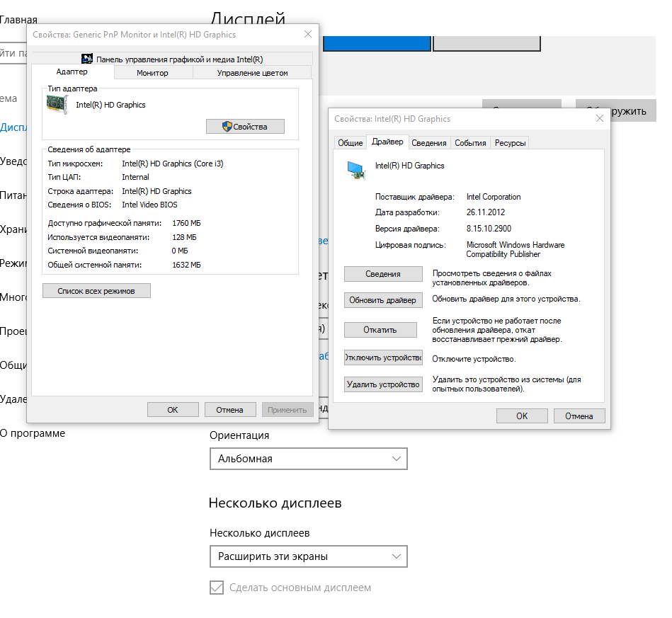Click the Intel graphics control panel icon

tap(87, 59)
